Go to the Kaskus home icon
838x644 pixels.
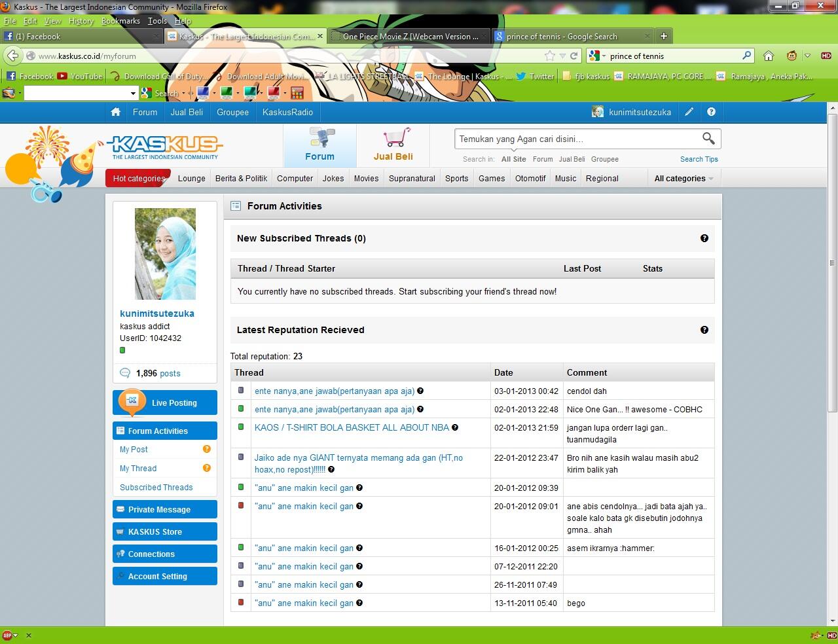tap(116, 112)
